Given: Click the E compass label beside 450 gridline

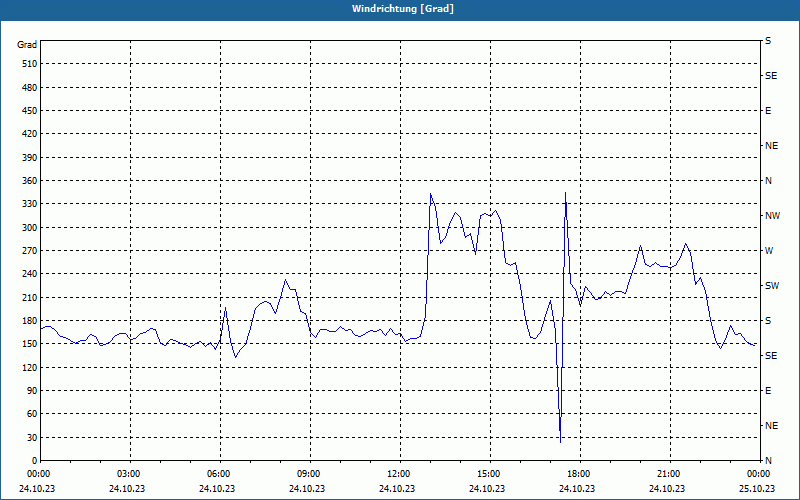Looking at the screenshot, I should tap(768, 111).
